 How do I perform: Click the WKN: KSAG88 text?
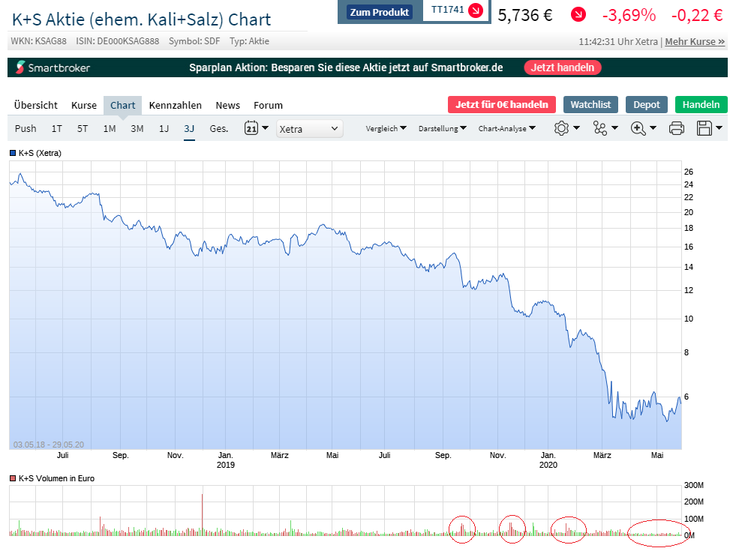pyautogui.click(x=39, y=41)
